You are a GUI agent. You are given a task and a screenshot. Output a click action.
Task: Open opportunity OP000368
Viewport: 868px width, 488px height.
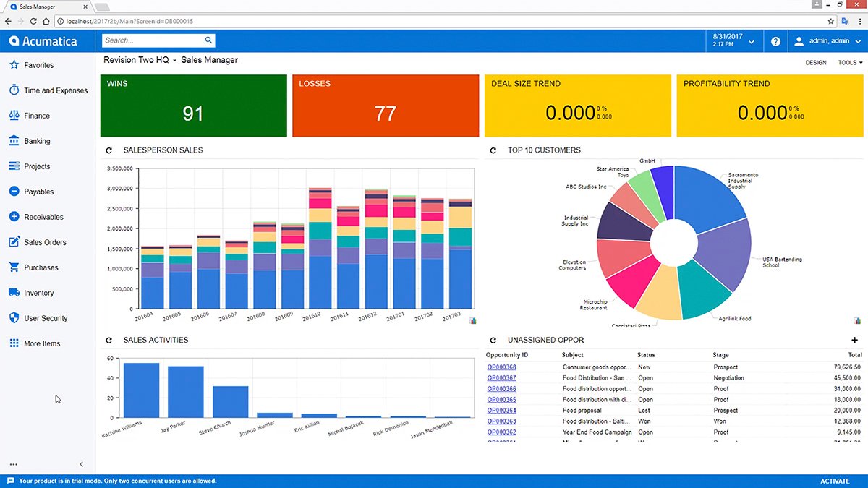click(x=501, y=367)
